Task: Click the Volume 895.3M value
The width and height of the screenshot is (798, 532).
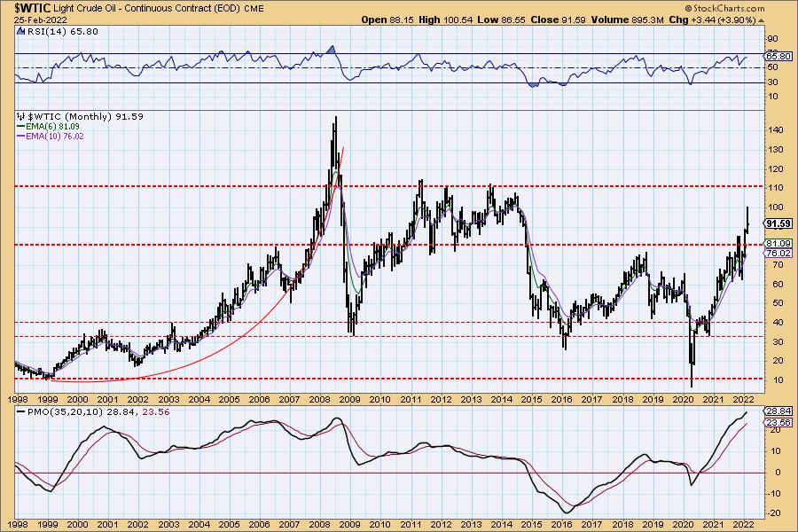Action: (x=627, y=20)
